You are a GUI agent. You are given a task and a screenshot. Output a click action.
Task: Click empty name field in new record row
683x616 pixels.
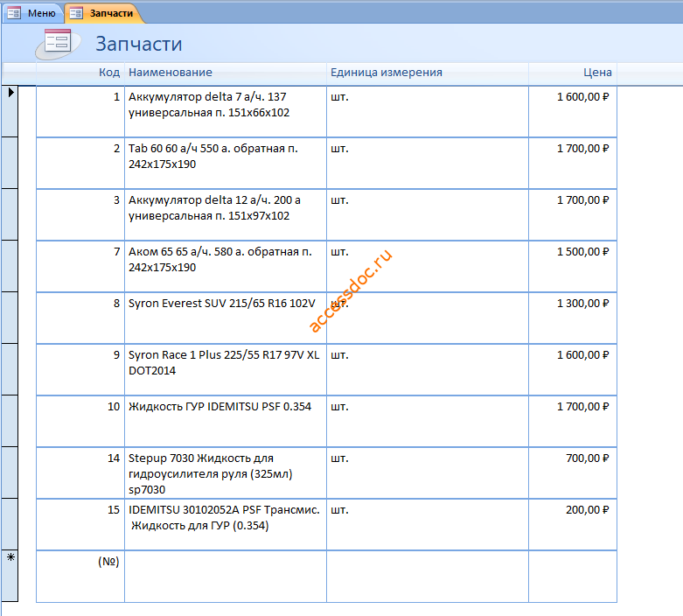point(226,576)
